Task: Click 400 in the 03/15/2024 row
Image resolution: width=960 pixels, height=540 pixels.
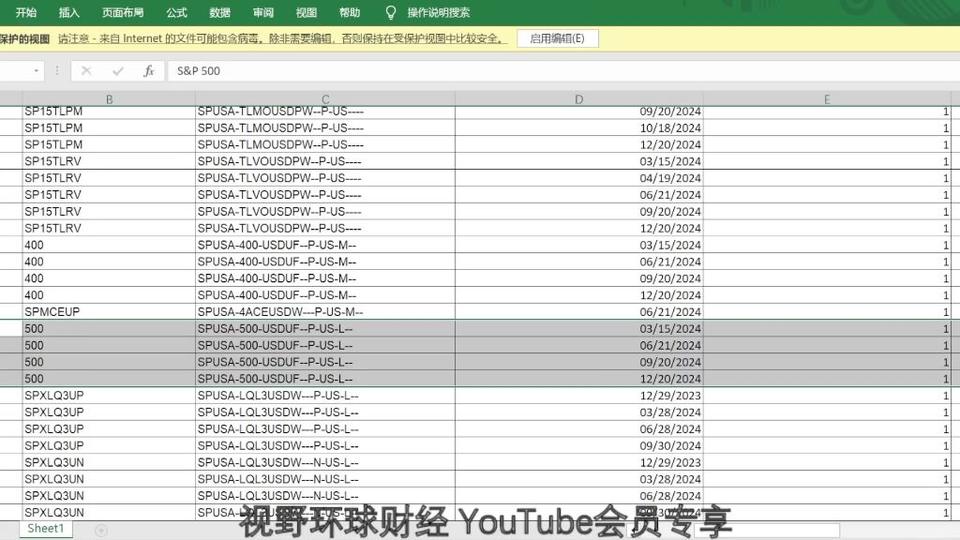Action: 109,245
